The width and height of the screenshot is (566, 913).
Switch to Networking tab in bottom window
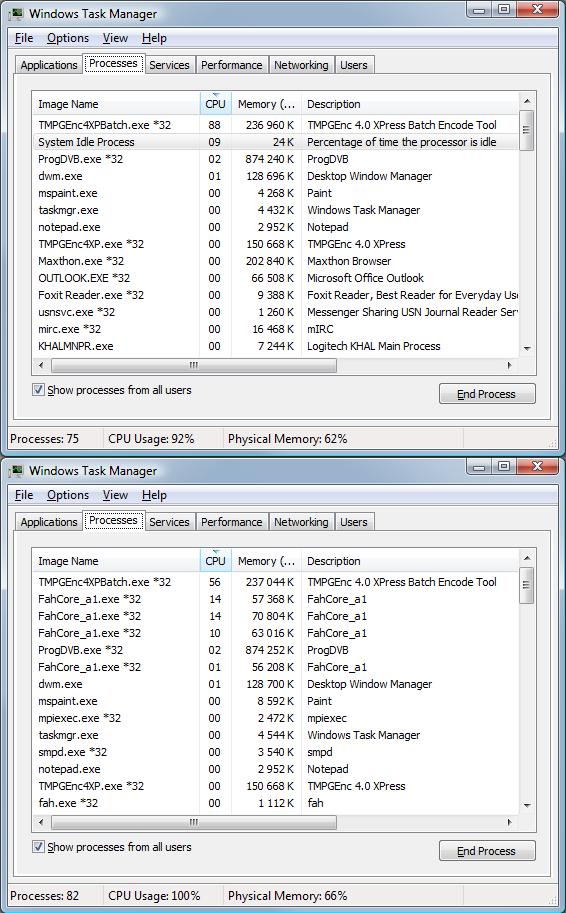301,522
